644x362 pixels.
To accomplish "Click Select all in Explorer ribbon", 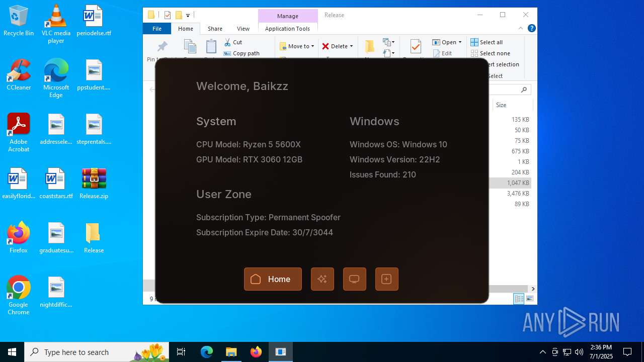I will [x=487, y=42].
